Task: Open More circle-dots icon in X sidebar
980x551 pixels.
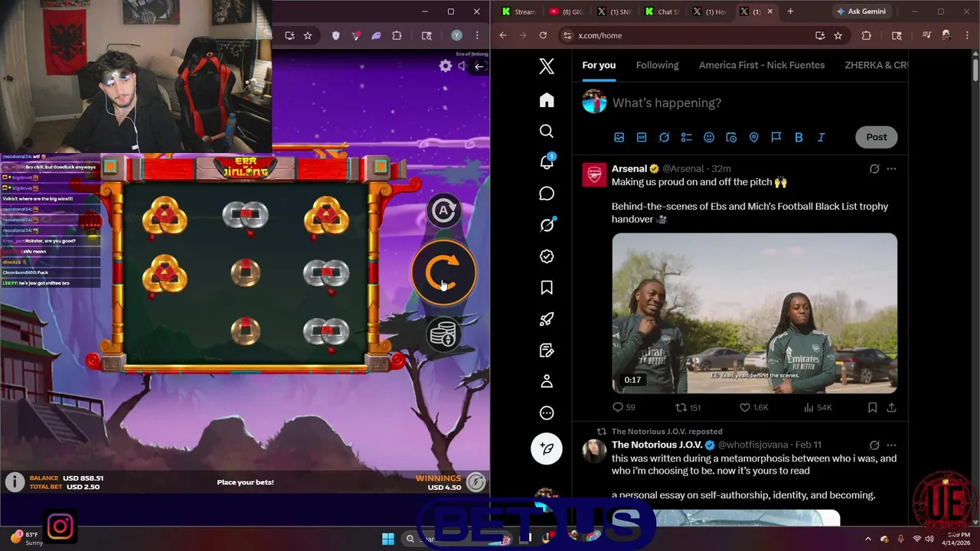Action: (x=547, y=413)
